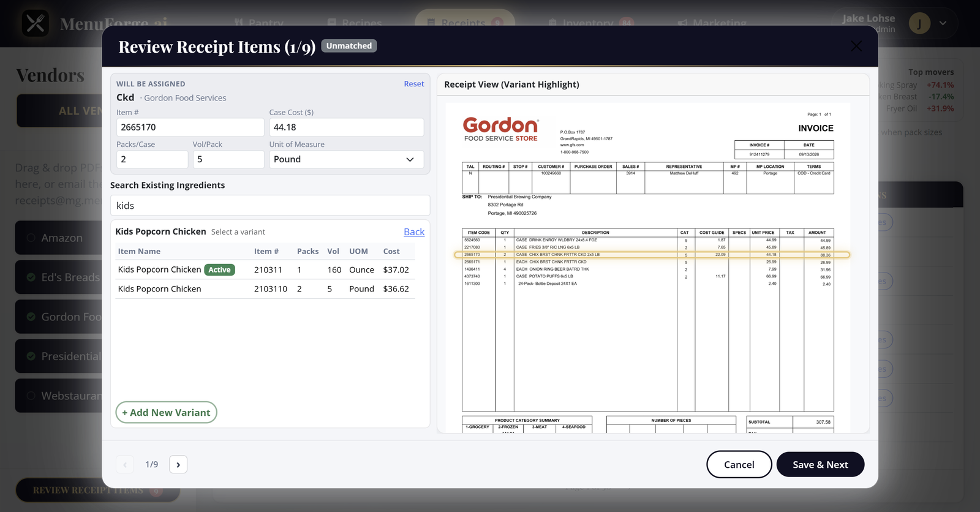
Task: Click the All Vendors button behind the dialog
Action: tap(60, 111)
